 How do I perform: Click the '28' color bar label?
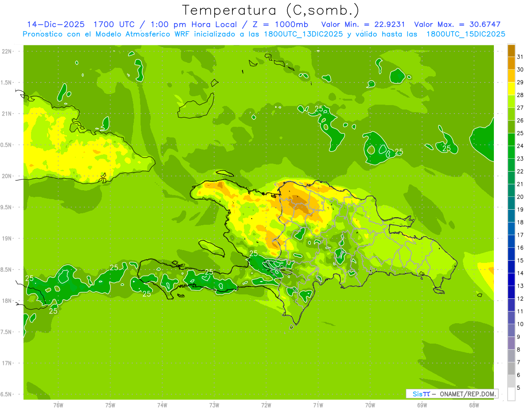click(x=520, y=95)
